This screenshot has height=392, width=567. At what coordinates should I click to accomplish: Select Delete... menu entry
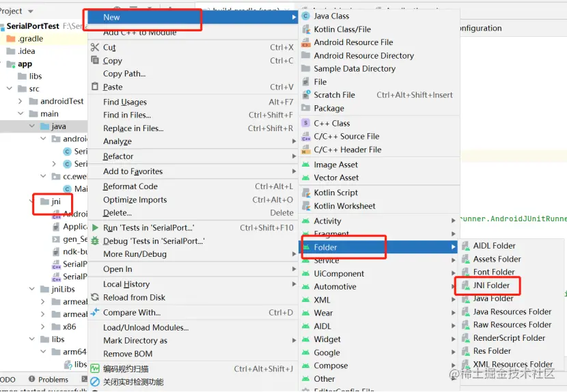(193, 212)
